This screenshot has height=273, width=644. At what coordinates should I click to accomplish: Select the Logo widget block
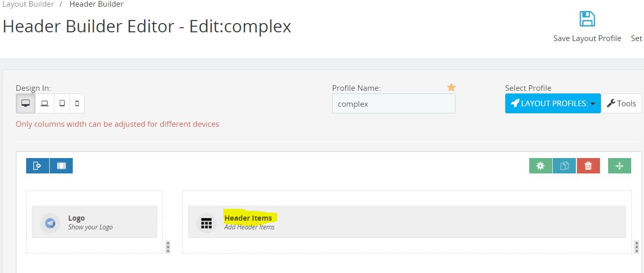tap(94, 222)
